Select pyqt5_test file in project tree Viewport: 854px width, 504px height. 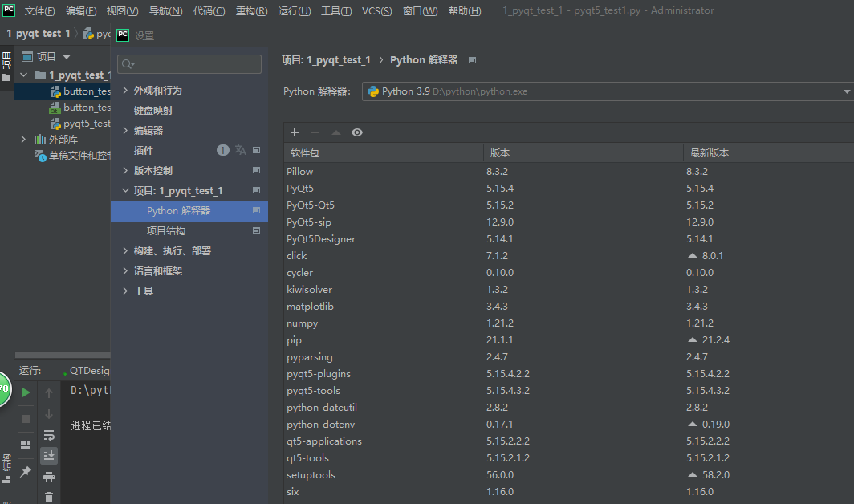[80, 124]
